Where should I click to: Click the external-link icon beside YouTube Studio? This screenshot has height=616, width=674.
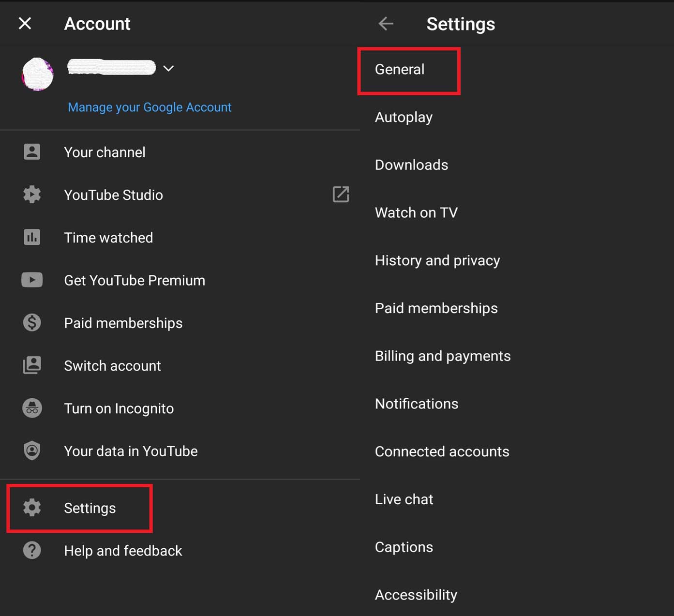coord(341,195)
